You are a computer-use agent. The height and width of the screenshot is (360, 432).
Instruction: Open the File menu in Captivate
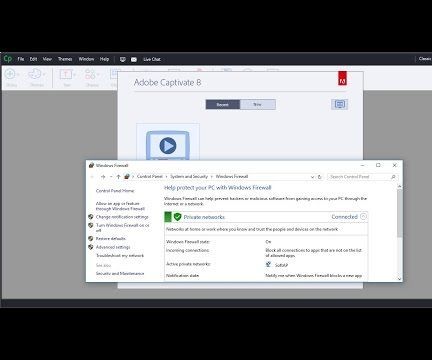tap(21, 59)
